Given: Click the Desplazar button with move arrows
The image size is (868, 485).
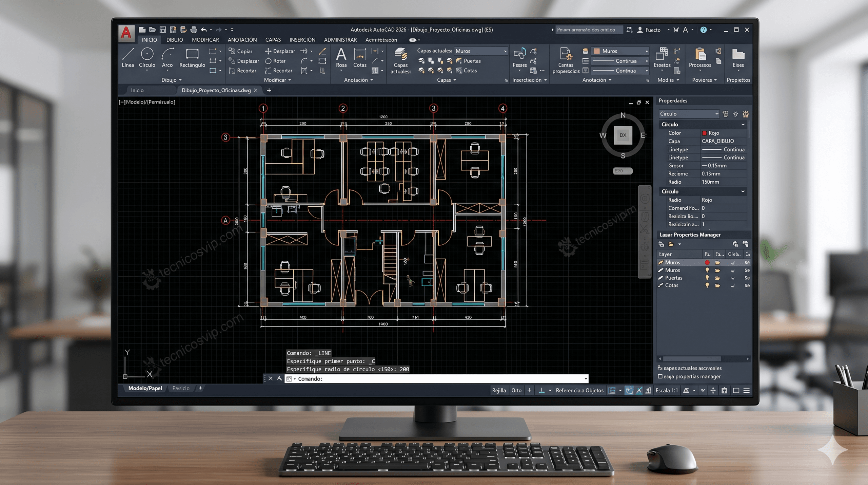Looking at the screenshot, I should pos(280,51).
